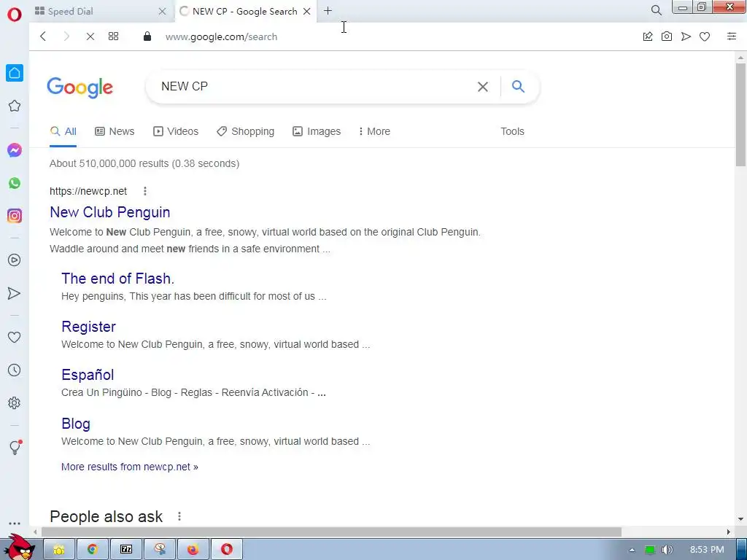Switch to Shopping results
Screen dimensions: 747x560
coord(245,131)
